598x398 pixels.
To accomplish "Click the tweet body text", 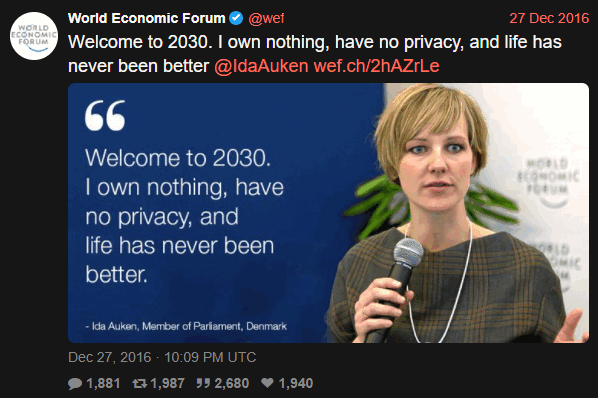I will 315,54.
